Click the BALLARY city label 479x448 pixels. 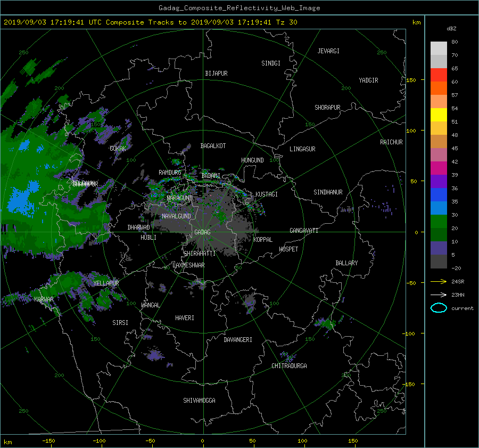click(346, 263)
